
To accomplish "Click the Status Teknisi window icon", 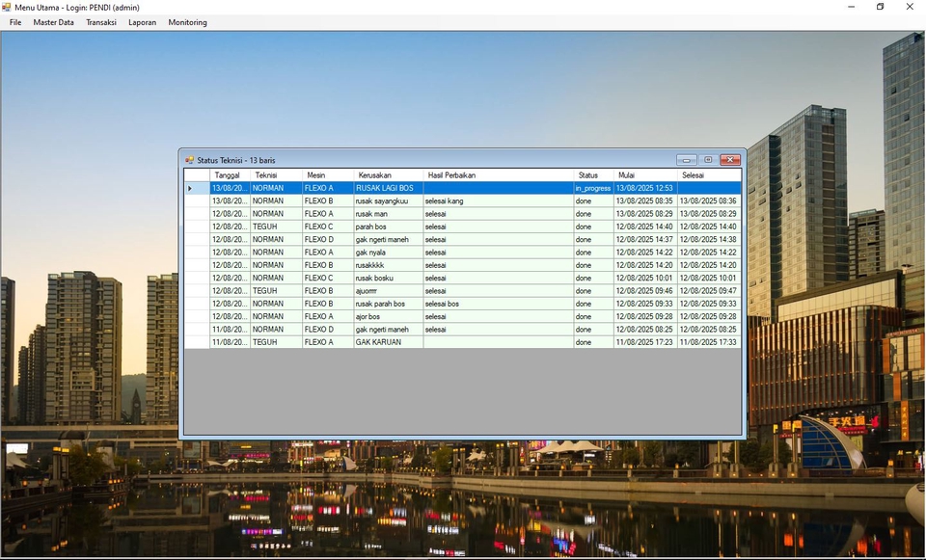I will pyautogui.click(x=190, y=160).
